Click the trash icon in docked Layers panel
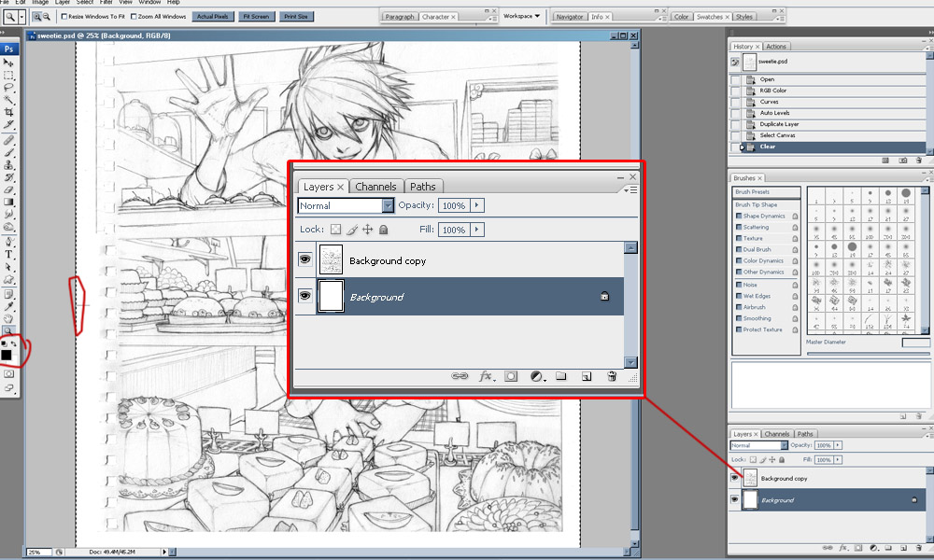This screenshot has width=934, height=560. 918,548
